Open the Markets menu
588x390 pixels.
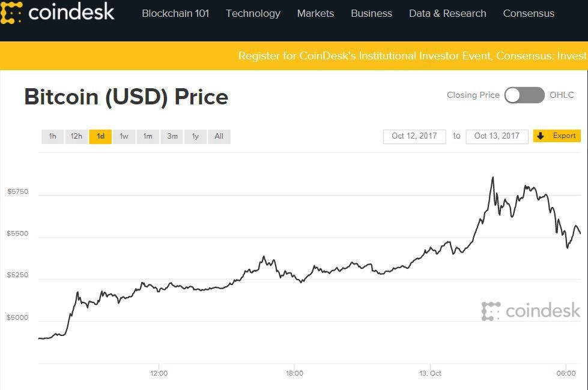pos(315,13)
